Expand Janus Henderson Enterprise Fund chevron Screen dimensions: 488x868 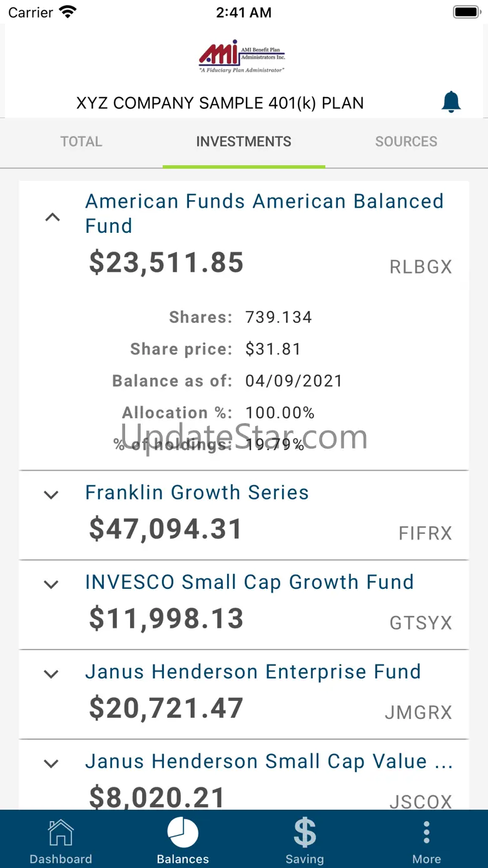pyautogui.click(x=51, y=674)
